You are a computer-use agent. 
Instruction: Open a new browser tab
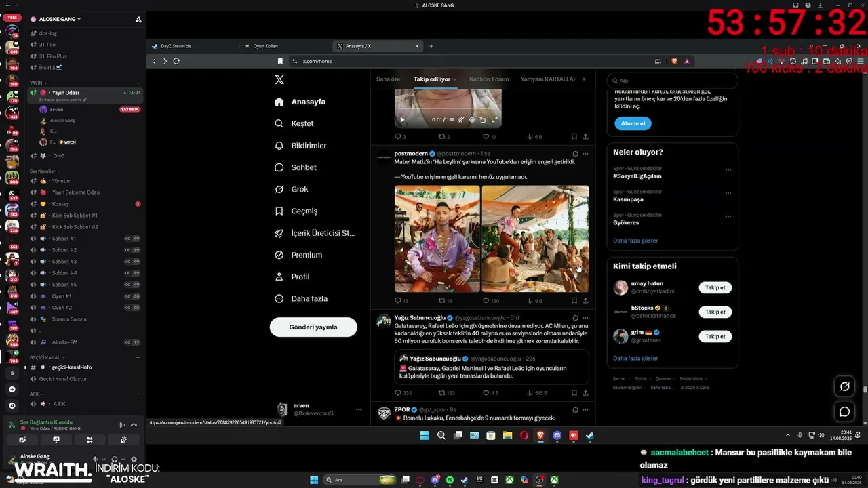pyautogui.click(x=431, y=46)
